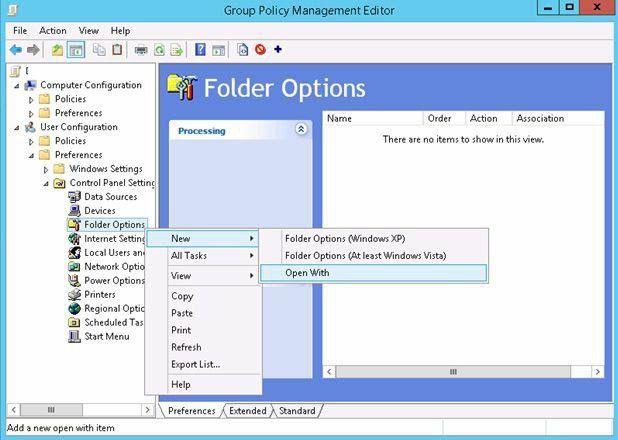Sort by the Action column header
Viewport: 618px width, 440px height.
point(489,118)
